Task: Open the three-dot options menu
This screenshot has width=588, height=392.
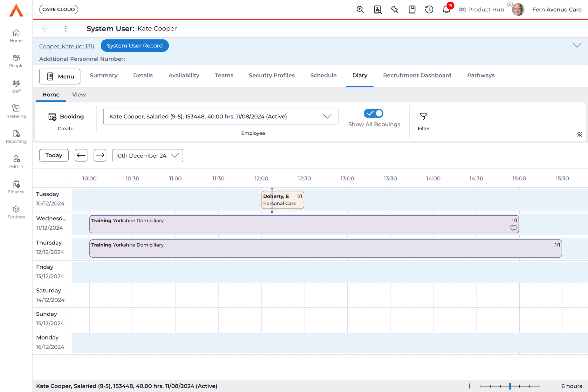Action: click(x=66, y=29)
